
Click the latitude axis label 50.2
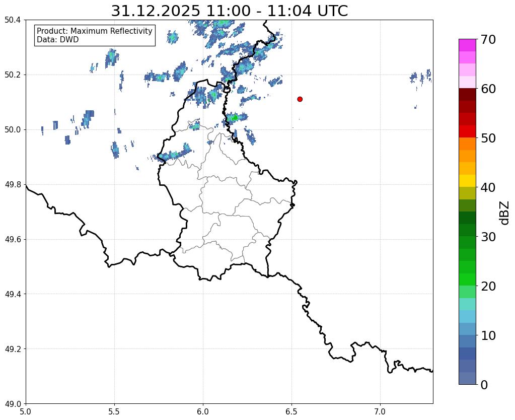[13, 75]
